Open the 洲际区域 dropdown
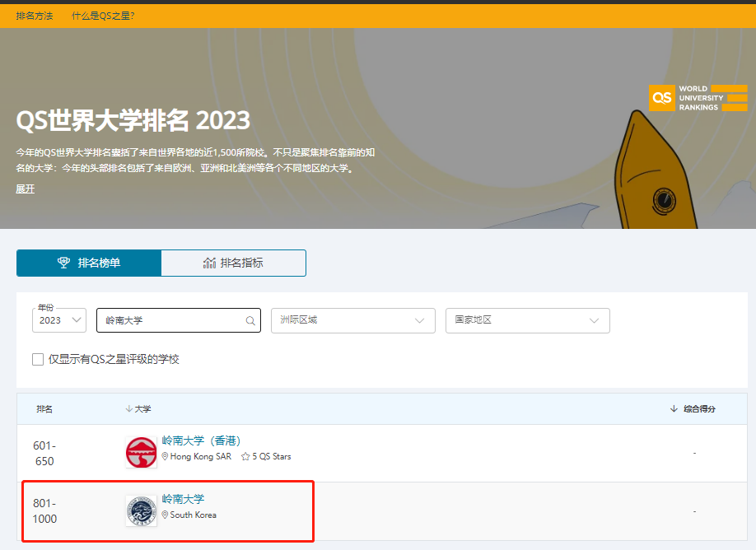The width and height of the screenshot is (756, 550). 353,320
